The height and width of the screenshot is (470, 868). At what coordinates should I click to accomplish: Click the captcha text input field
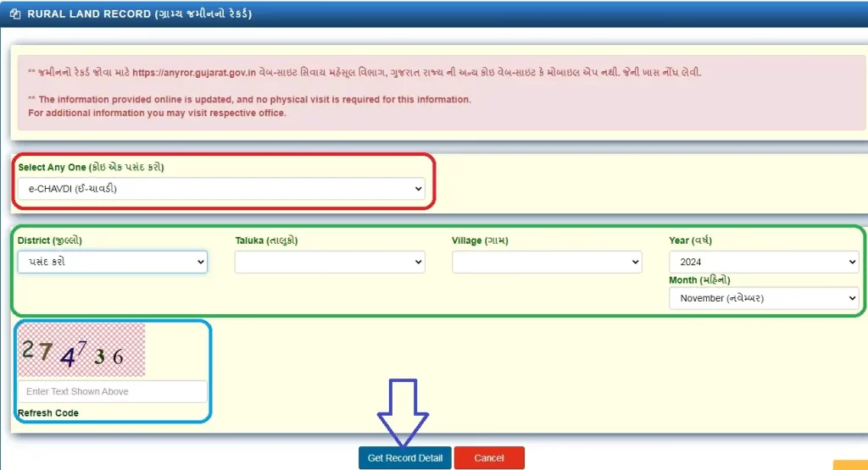coord(113,391)
